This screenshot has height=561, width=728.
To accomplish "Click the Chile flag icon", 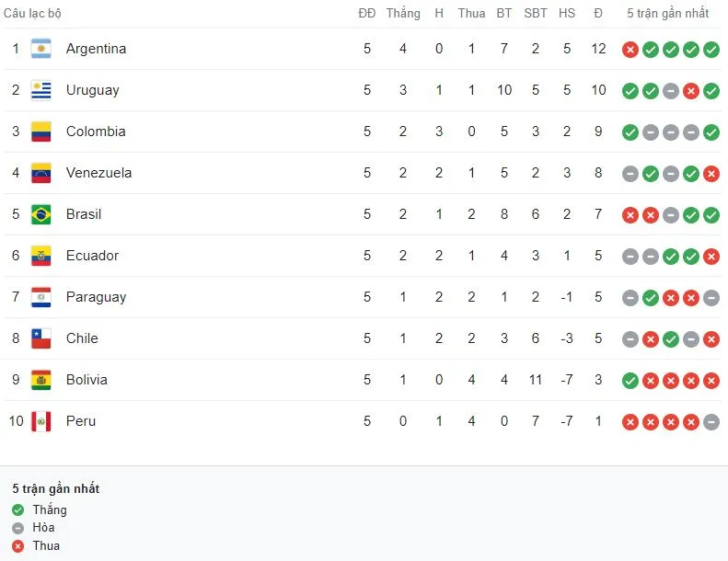I will [x=40, y=338].
